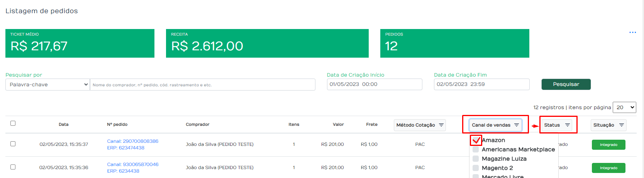This screenshot has width=644, height=178.
Task: Open order link Canal: 290700808386
Action: [x=132, y=141]
